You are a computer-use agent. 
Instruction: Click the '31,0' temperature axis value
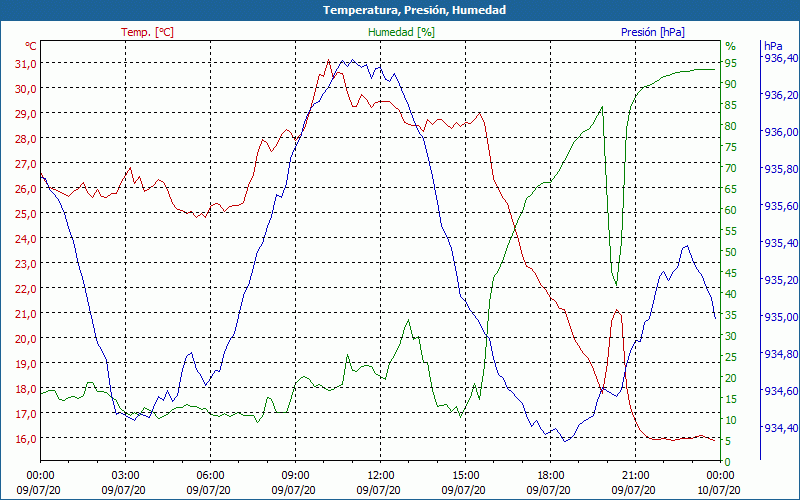tap(26, 64)
